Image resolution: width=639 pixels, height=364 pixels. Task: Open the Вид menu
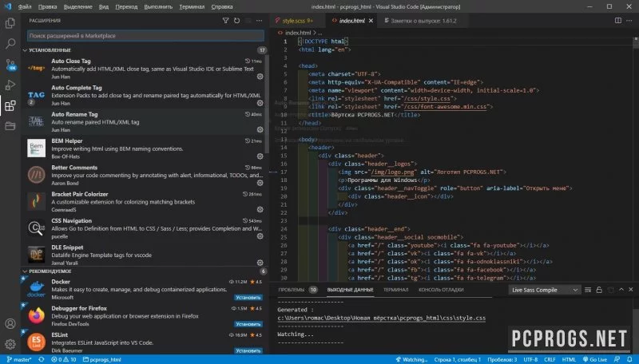(x=104, y=7)
